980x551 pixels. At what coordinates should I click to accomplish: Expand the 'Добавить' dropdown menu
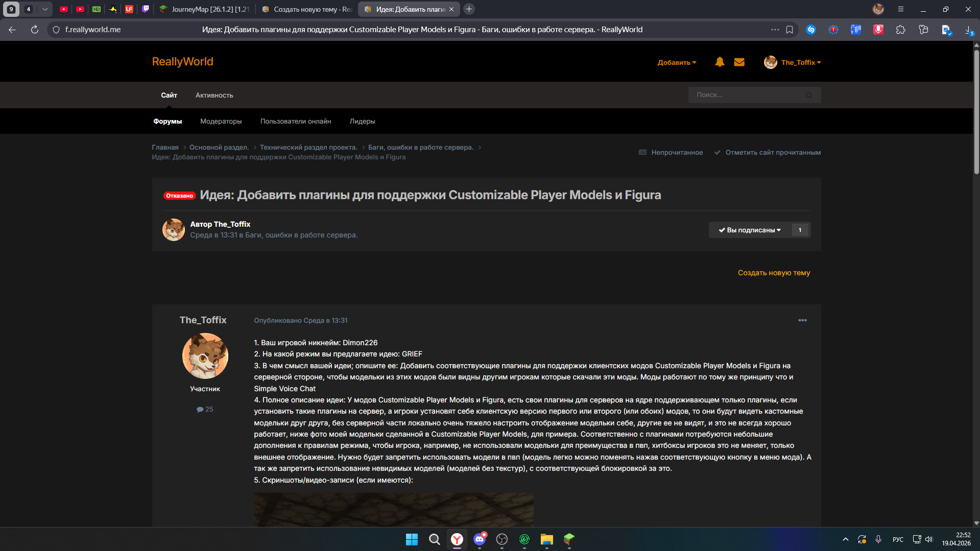click(x=677, y=63)
